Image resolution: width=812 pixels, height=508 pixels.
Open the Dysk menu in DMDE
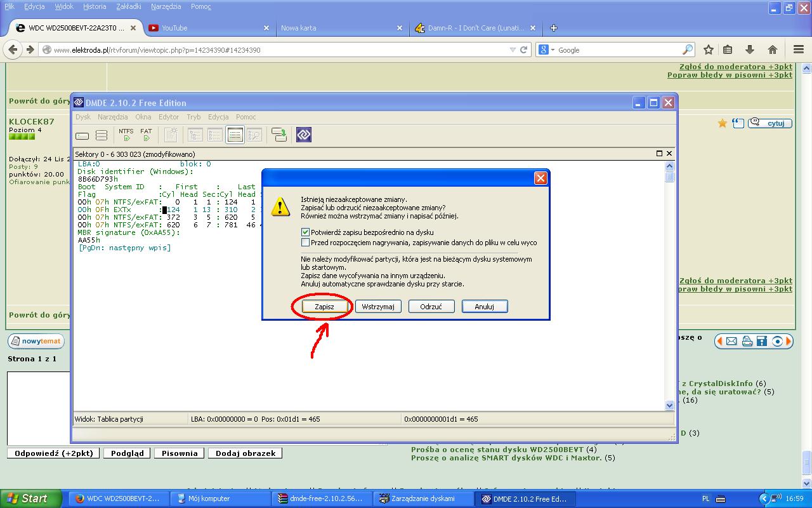click(83, 117)
